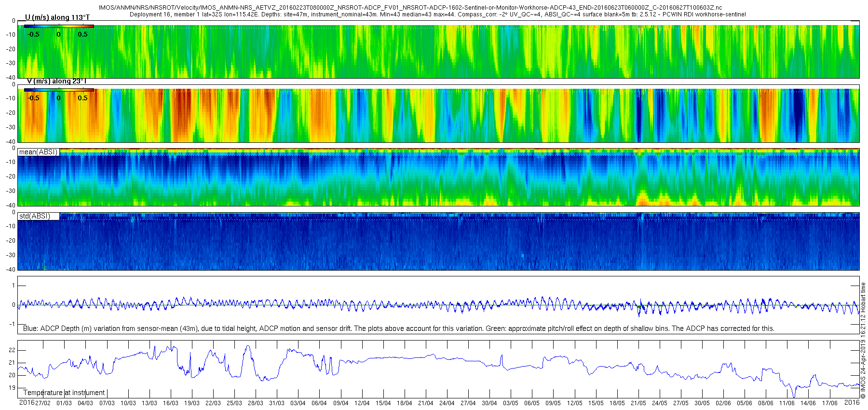Click the '21' tick on the temperature axis
This screenshot has height=410, width=868.
pyautogui.click(x=12, y=363)
